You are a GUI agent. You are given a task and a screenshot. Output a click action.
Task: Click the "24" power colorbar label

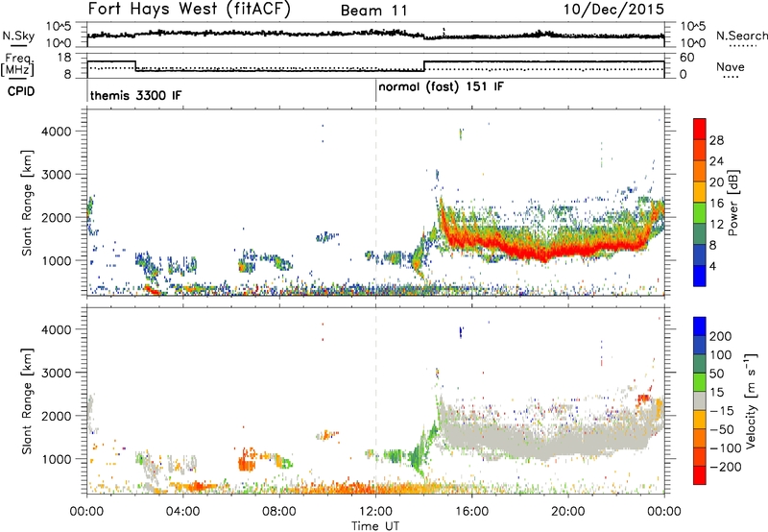[x=716, y=161]
